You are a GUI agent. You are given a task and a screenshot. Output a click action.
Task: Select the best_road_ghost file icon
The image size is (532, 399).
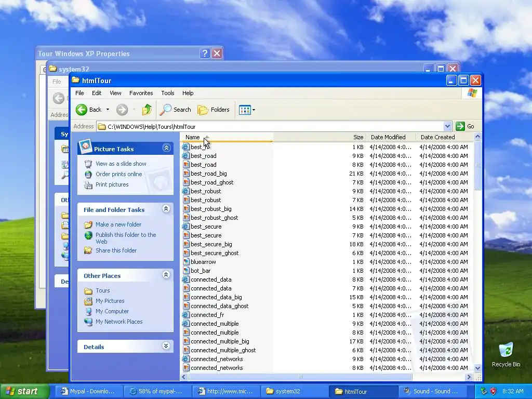coord(186,182)
